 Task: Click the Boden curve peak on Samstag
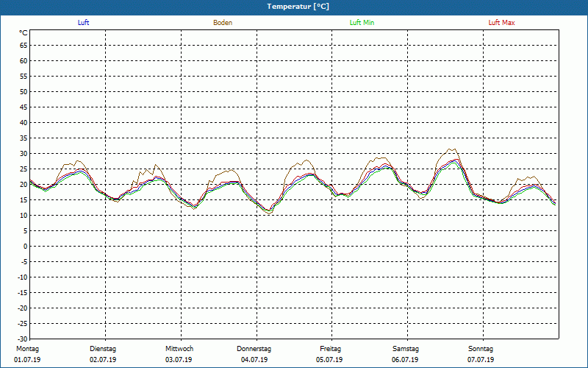453,149
